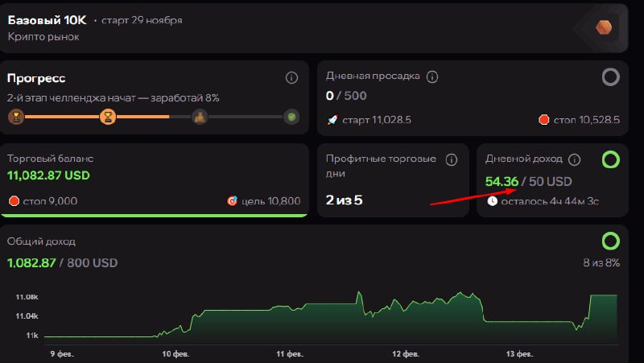The width and height of the screenshot is (644, 363).
Task: Click the 2 из 5 profitable days value
Action: click(345, 200)
